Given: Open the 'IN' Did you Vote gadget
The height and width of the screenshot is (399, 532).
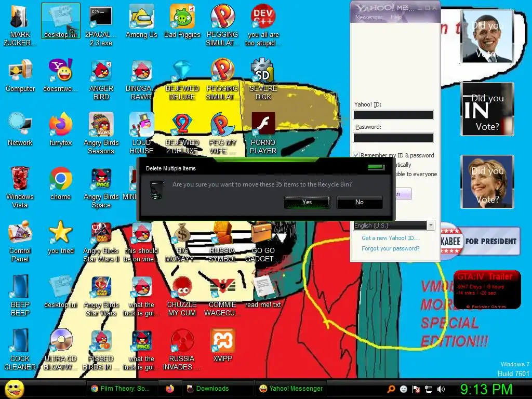Looking at the screenshot, I should coord(487,109).
